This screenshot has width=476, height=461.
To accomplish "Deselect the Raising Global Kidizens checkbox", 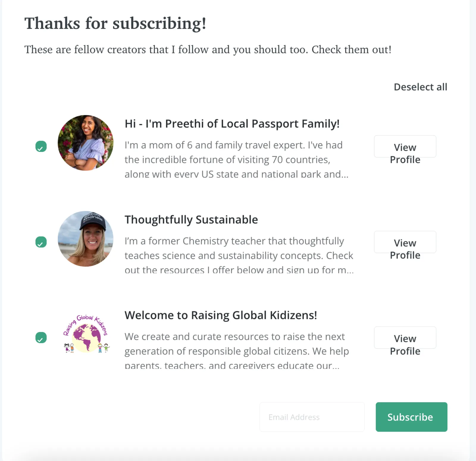I will point(41,338).
